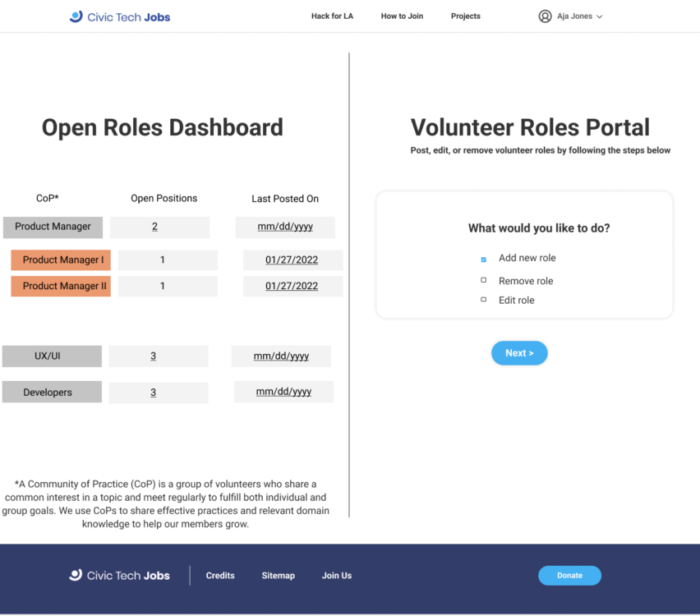Select the Remove role checkbox
Screen dimensions: 700x616
(x=483, y=280)
